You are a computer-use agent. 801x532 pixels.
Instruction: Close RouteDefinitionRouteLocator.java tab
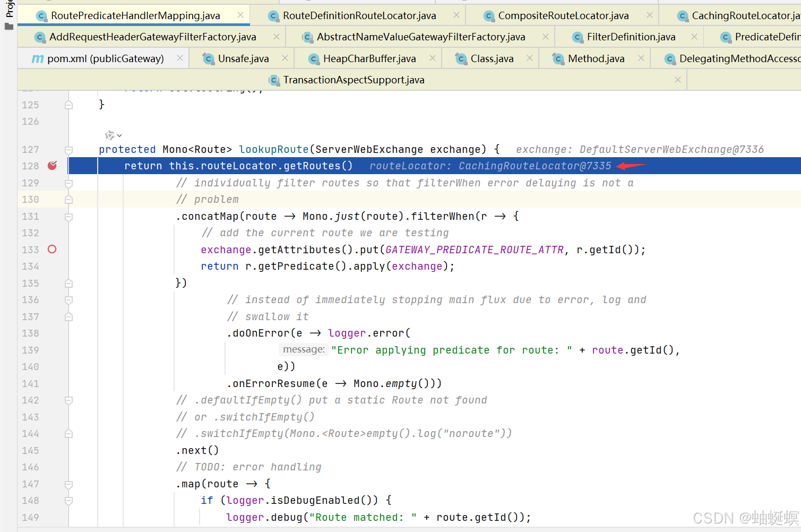pos(457,15)
